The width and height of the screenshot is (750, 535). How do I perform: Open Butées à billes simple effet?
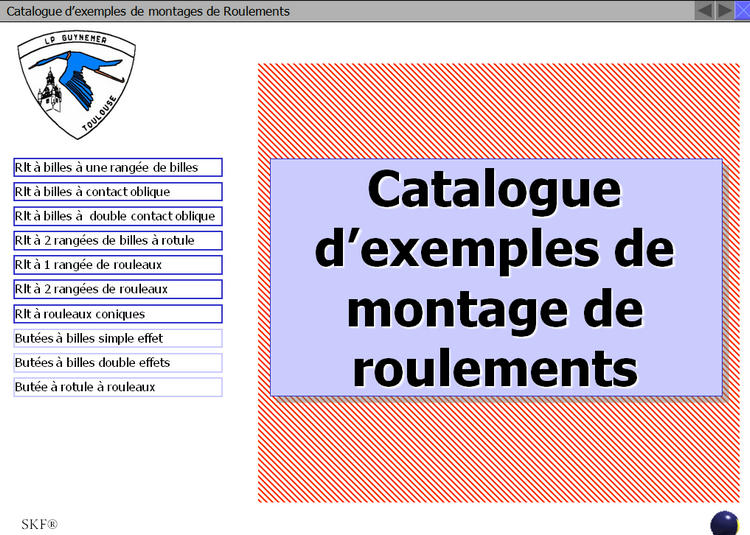118,338
